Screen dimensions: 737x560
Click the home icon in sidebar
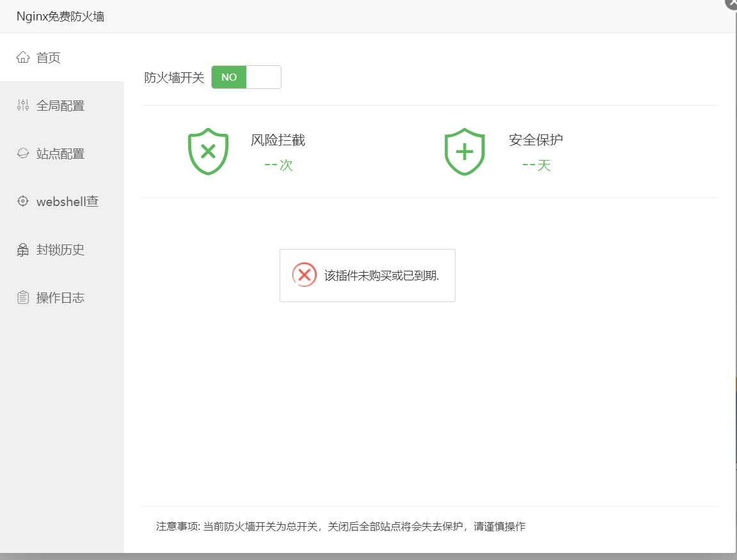coord(23,58)
